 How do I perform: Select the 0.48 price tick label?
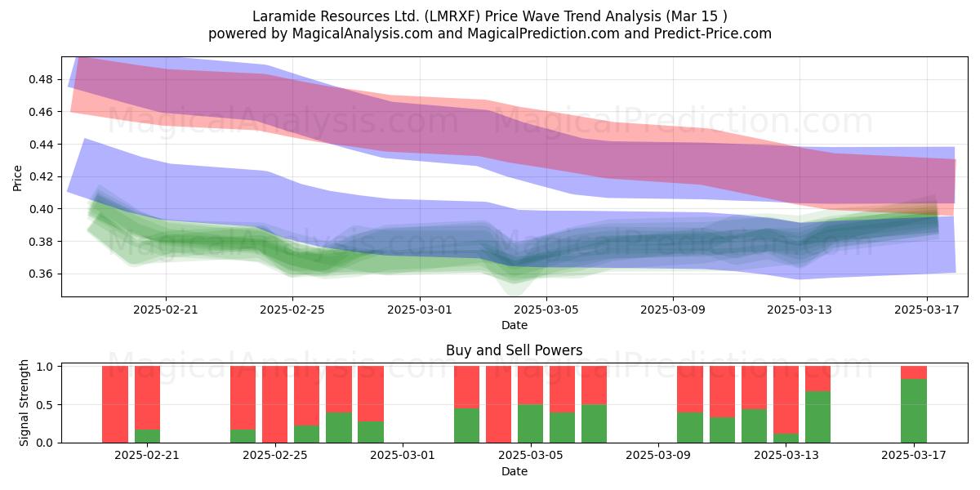41,79
